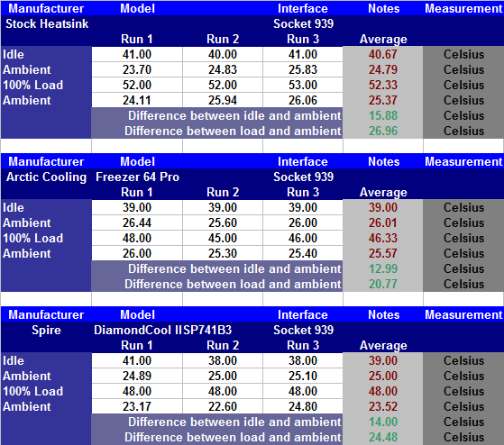Click the 23.52 average value
Screen dimensions: 504x445
(383, 407)
